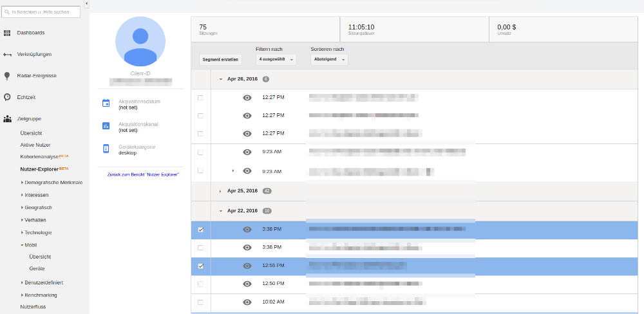Viewport: 644px width, 314px height.
Task: Click the eye icon for the 12:55 PM session
Action: [247, 266]
